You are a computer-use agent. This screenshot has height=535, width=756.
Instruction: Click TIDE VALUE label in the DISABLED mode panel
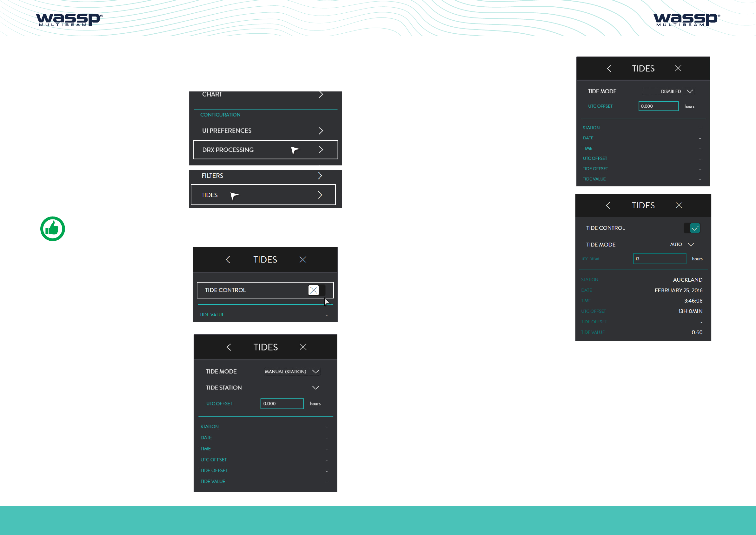[594, 179]
